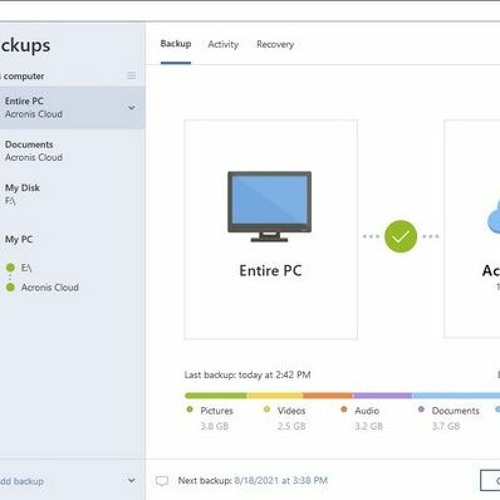Click the orange Audio bar segment
Viewport: 500px width, 500px height.
coord(328,396)
